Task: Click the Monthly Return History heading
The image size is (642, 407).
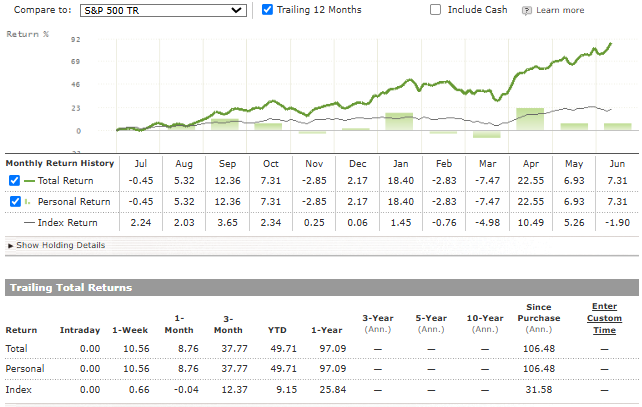Action: coord(60,163)
